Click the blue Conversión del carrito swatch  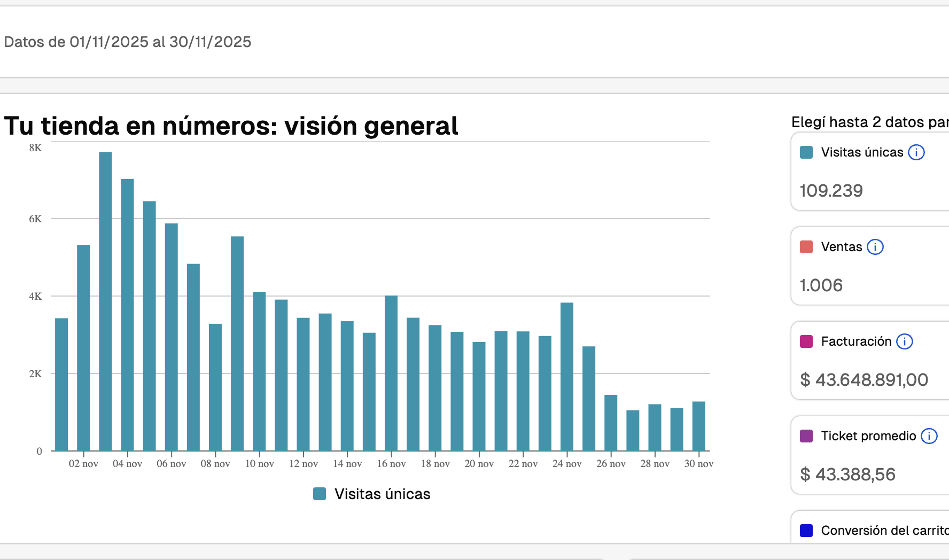click(806, 531)
